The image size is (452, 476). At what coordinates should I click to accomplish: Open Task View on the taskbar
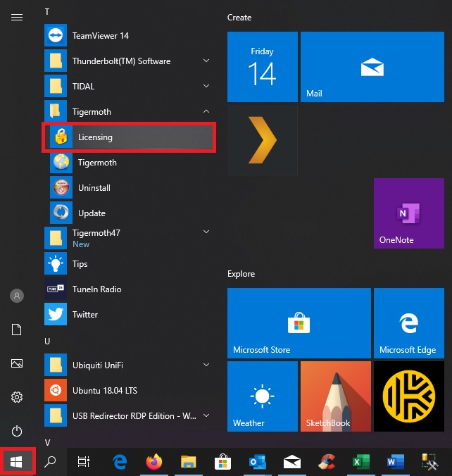tap(84, 462)
